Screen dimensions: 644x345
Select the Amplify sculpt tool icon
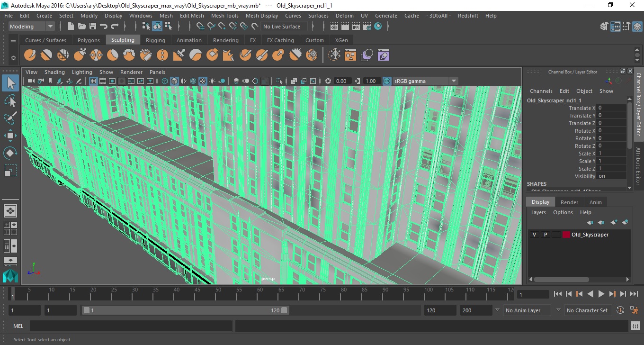[295, 55]
